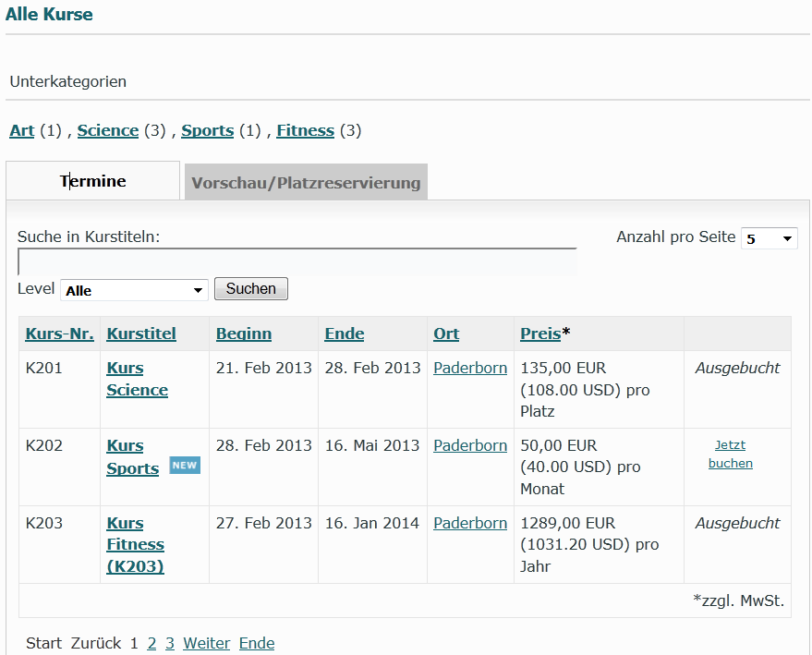Focus the Kurstiteln search input field
This screenshot has width=812, height=655.
297,261
